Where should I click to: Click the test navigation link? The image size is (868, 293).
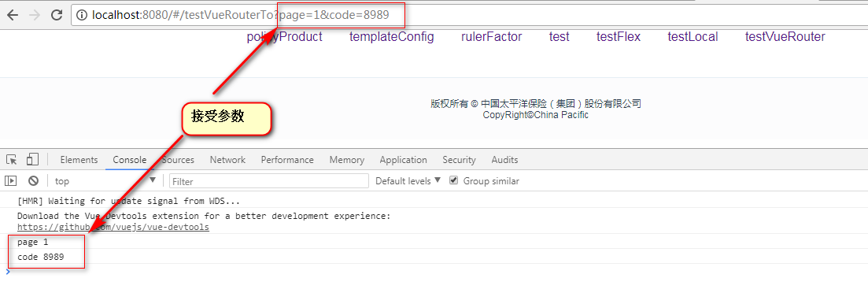coord(559,37)
